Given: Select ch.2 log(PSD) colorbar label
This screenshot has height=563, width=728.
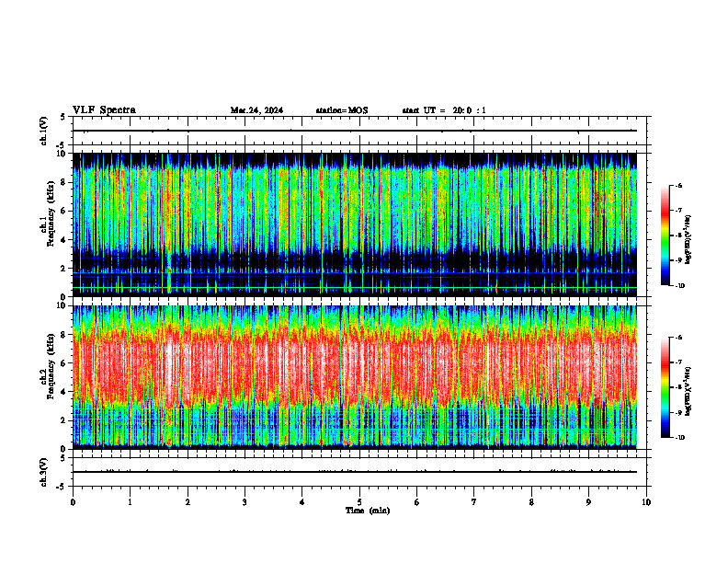Looking at the screenshot, I should pyautogui.click(x=688, y=391).
